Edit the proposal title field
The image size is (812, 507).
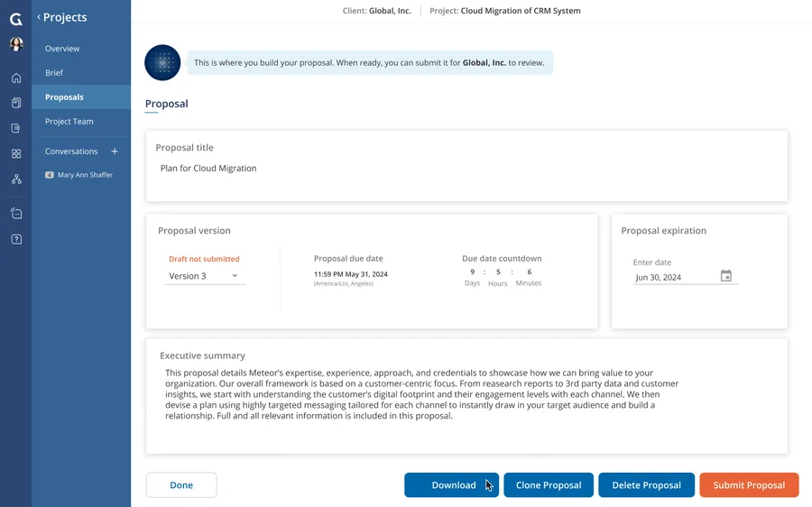pyautogui.click(x=208, y=169)
